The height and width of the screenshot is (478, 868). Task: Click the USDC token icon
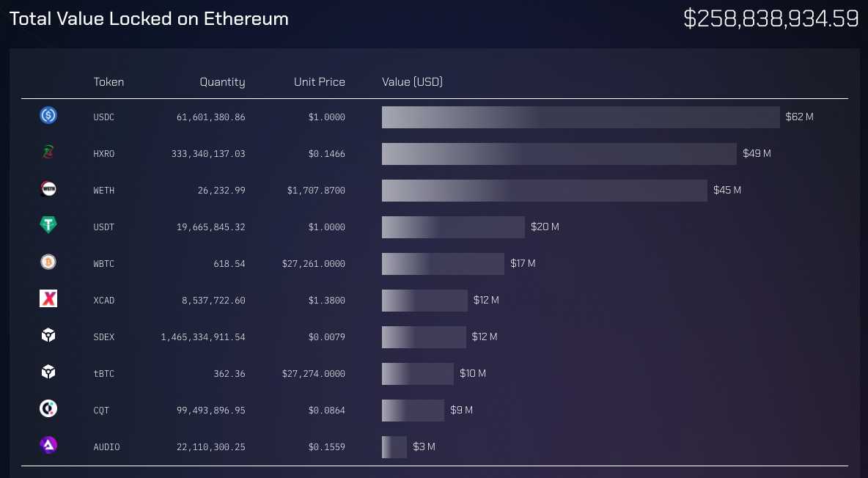pyautogui.click(x=48, y=115)
